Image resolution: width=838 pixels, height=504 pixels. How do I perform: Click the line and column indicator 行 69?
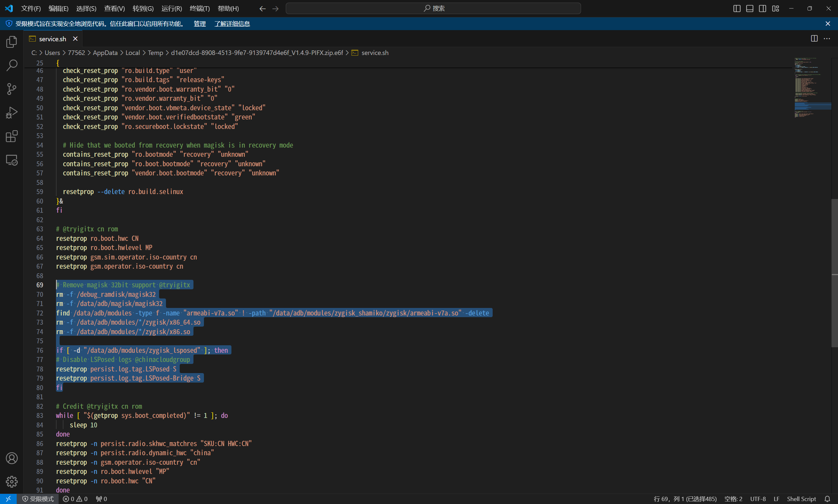pos(685,499)
